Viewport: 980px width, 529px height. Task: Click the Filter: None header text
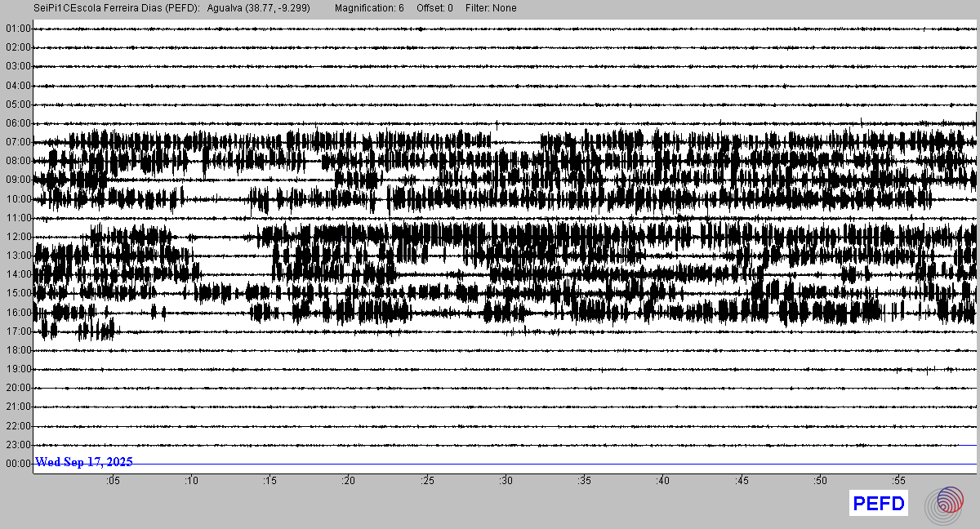(x=491, y=8)
